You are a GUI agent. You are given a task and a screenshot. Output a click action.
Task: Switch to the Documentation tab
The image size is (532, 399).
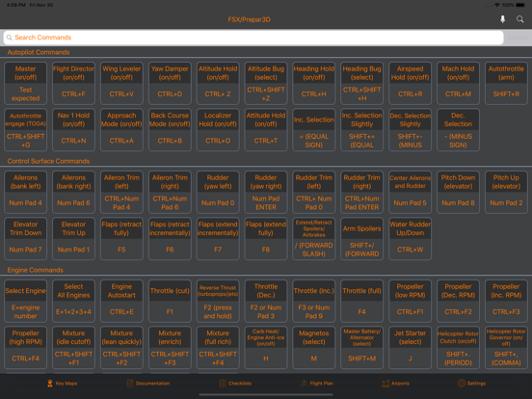tap(148, 384)
